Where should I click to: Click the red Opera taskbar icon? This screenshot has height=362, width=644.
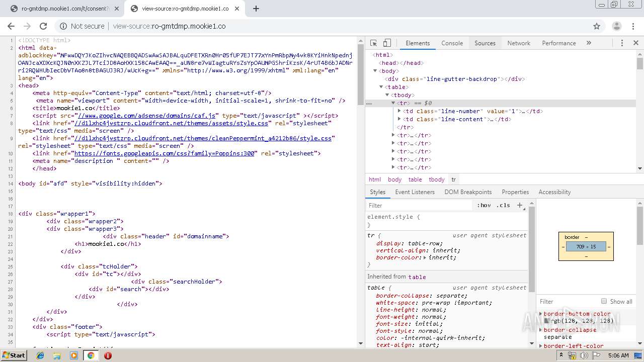click(108, 355)
